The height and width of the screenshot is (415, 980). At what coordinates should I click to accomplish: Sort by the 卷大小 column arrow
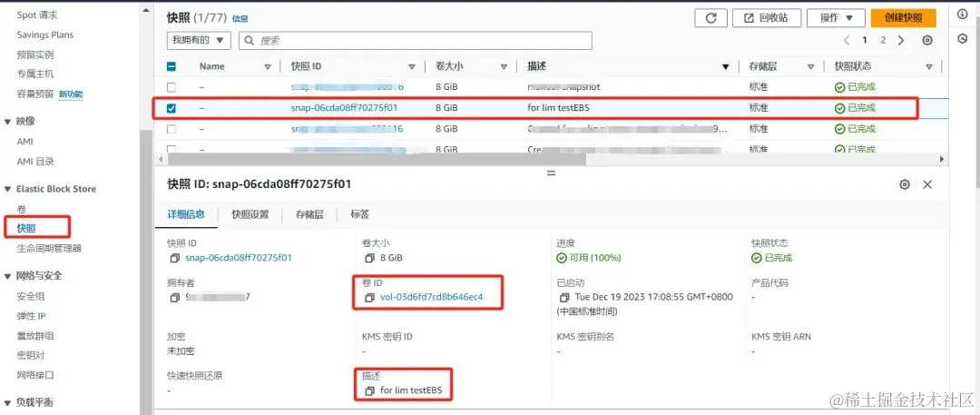[504, 66]
